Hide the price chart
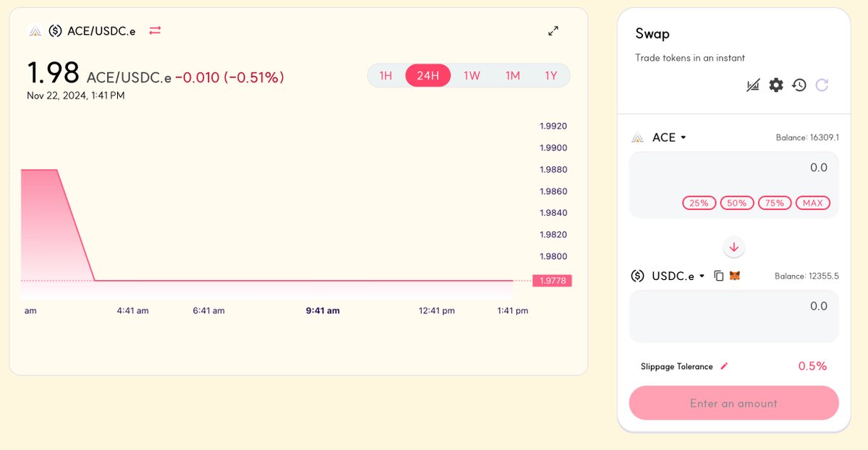 [x=752, y=85]
